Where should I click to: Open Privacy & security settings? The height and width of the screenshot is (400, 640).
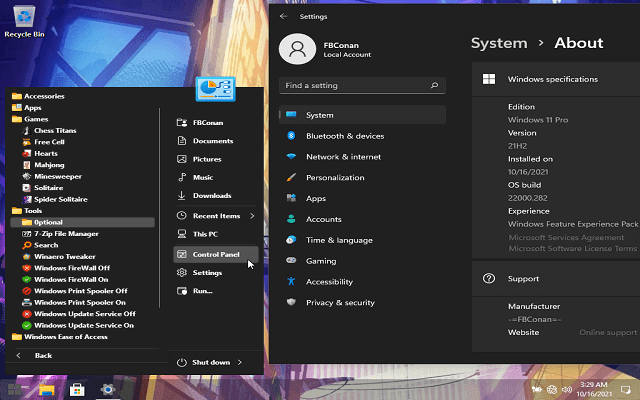tap(362, 302)
